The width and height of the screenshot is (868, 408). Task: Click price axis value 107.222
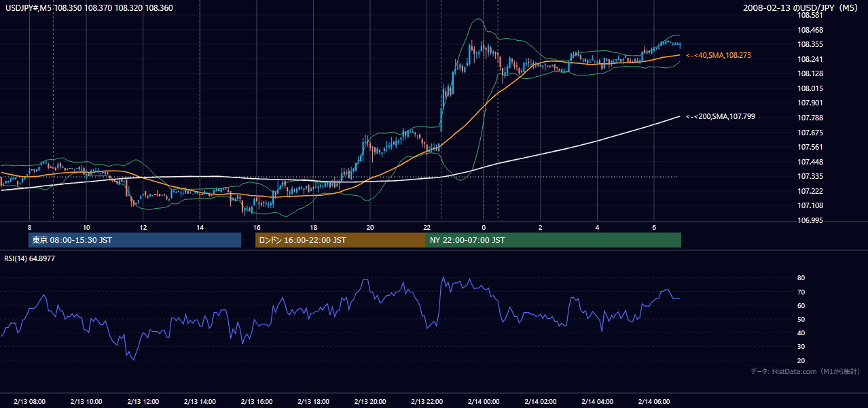tap(810, 191)
